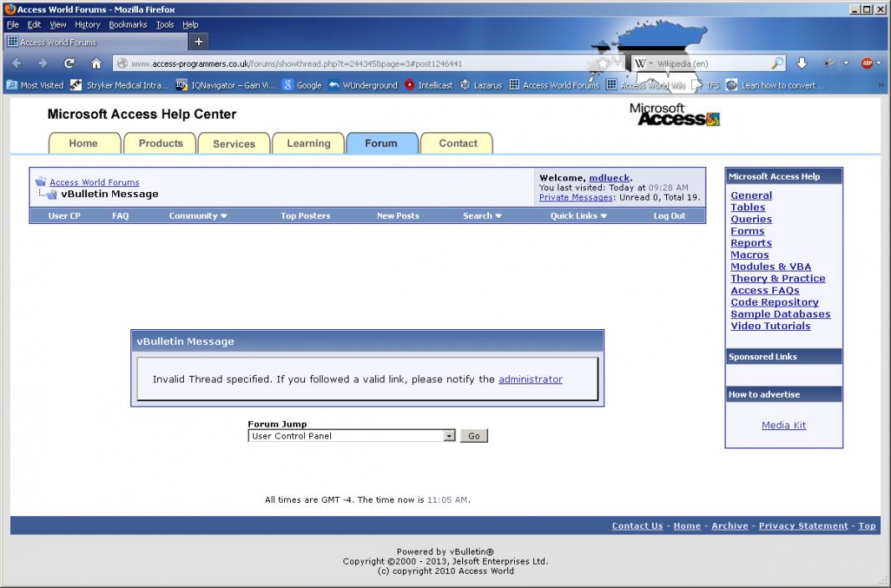Click the Adblock Plus ABP icon
Image resolution: width=891 pixels, height=588 pixels.
[867, 63]
